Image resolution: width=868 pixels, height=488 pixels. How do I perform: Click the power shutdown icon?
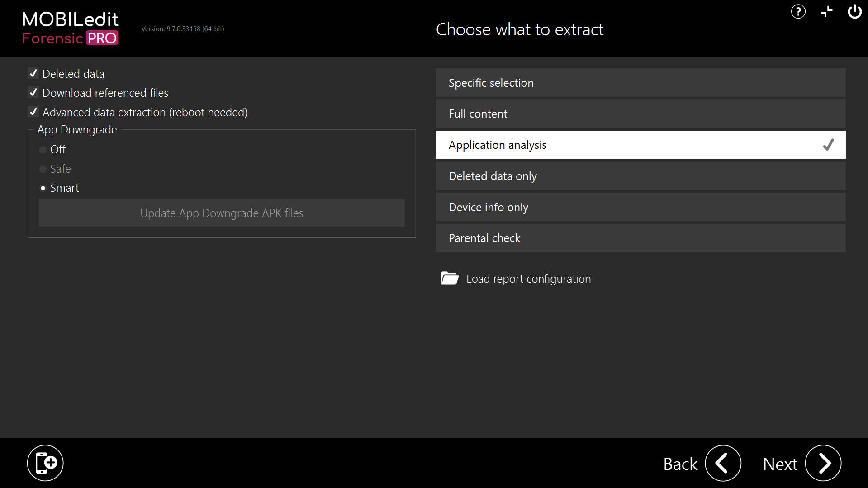(854, 12)
